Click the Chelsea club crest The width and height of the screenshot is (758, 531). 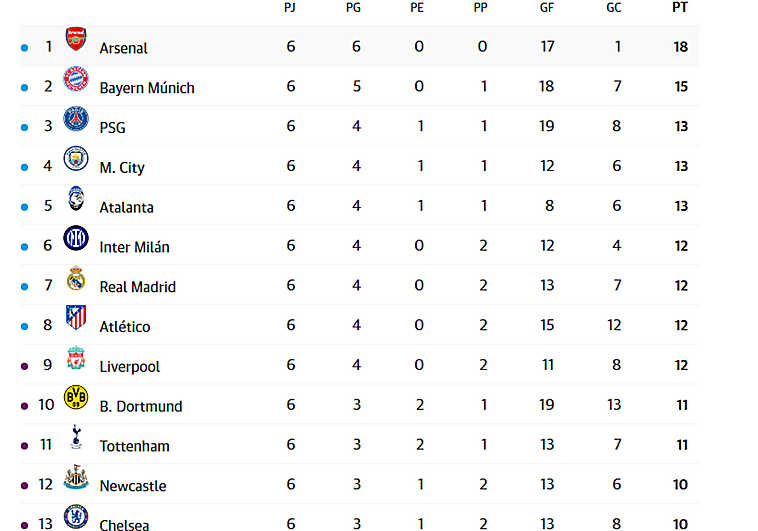[76, 518]
